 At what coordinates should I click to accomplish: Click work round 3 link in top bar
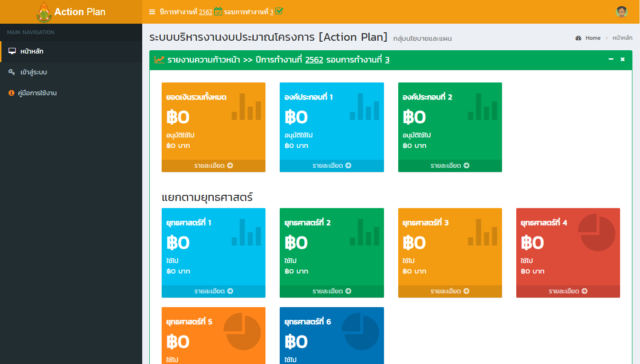[272, 12]
